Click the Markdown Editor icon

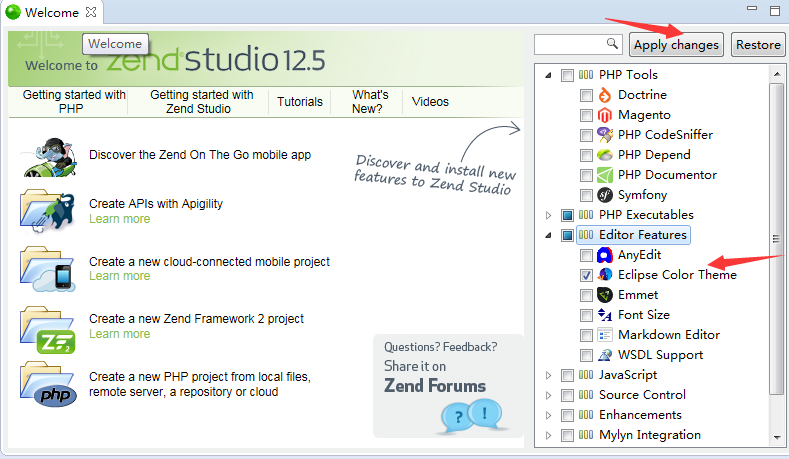coord(604,335)
